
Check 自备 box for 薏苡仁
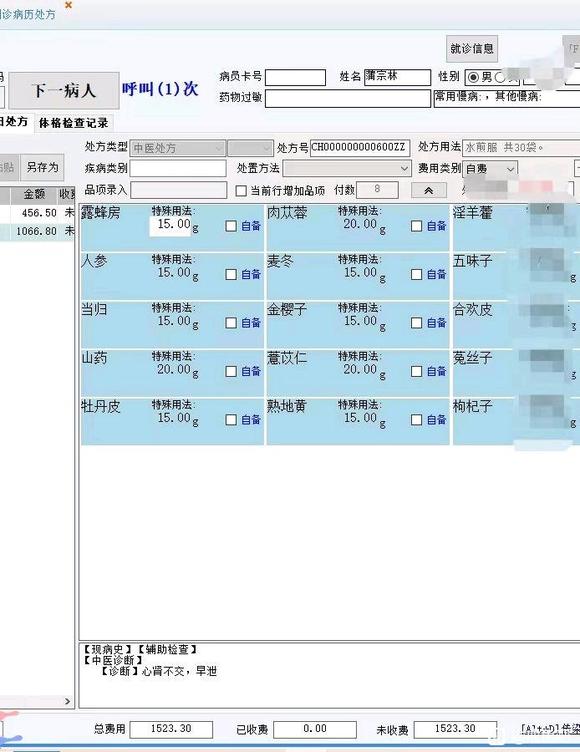click(x=416, y=371)
